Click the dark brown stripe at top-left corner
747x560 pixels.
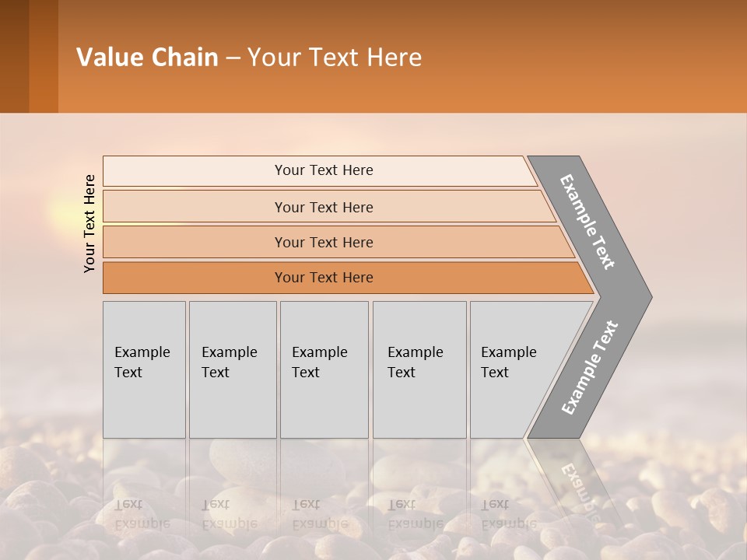[x=14, y=56]
